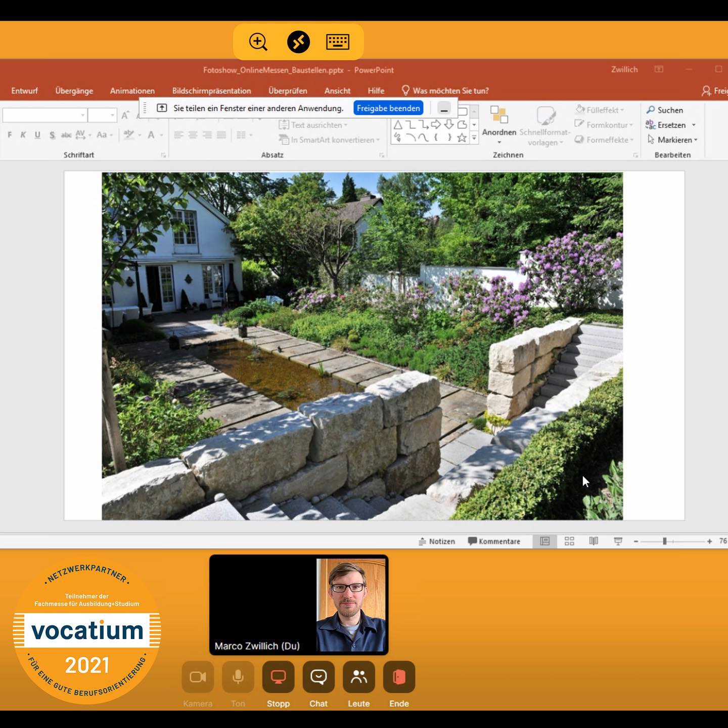This screenshot has width=728, height=728.
Task: Adjust the zoom slider in status bar
Action: (x=665, y=541)
